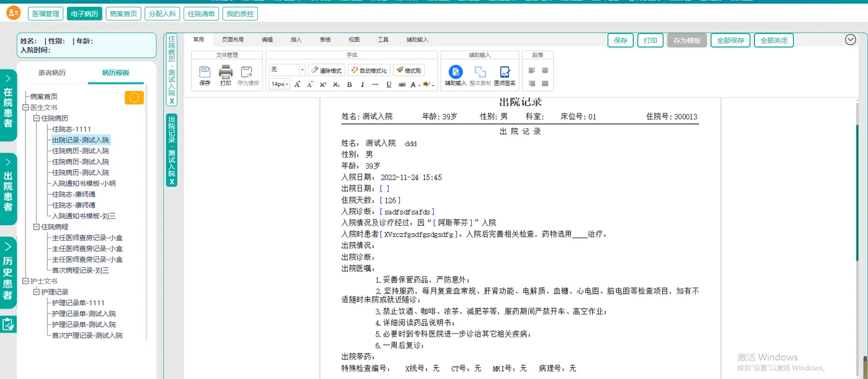Open the 在院患者 side panel
The height and width of the screenshot is (379, 868).
coord(8,105)
